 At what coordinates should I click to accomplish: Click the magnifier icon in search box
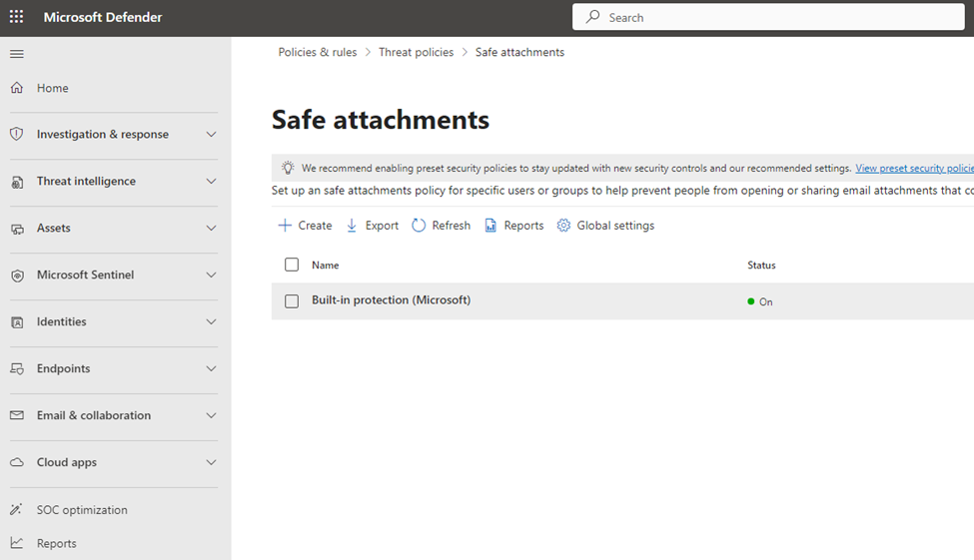click(593, 17)
